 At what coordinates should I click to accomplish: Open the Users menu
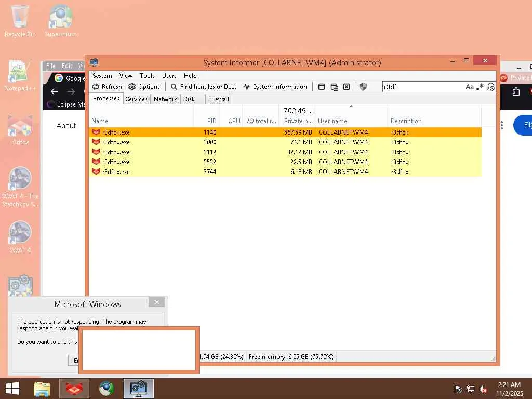pos(169,76)
